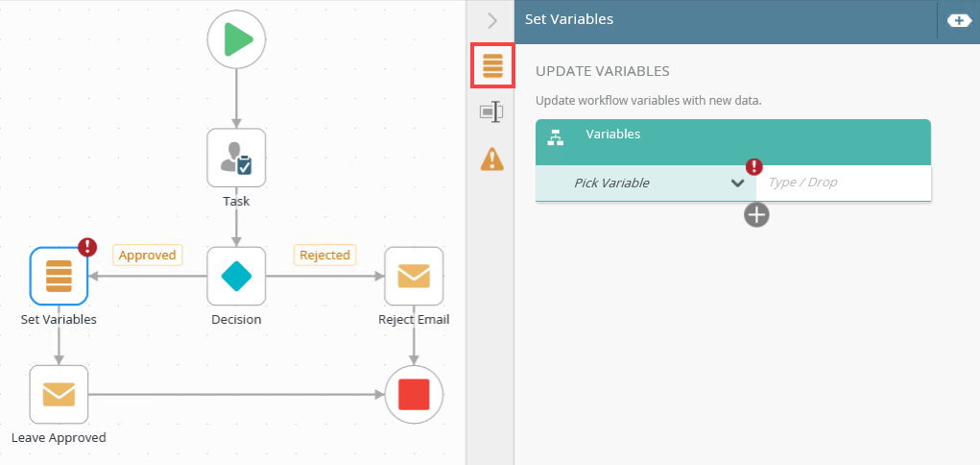The width and height of the screenshot is (980, 465).
Task: Add another variable row with plus
Action: [x=756, y=214]
